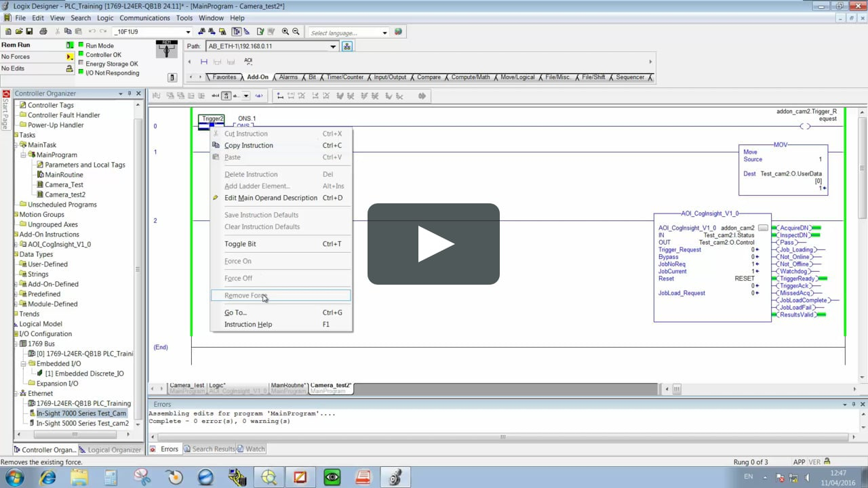Image resolution: width=868 pixels, height=488 pixels.
Task: Open the Search Results tab
Action: [209, 449]
